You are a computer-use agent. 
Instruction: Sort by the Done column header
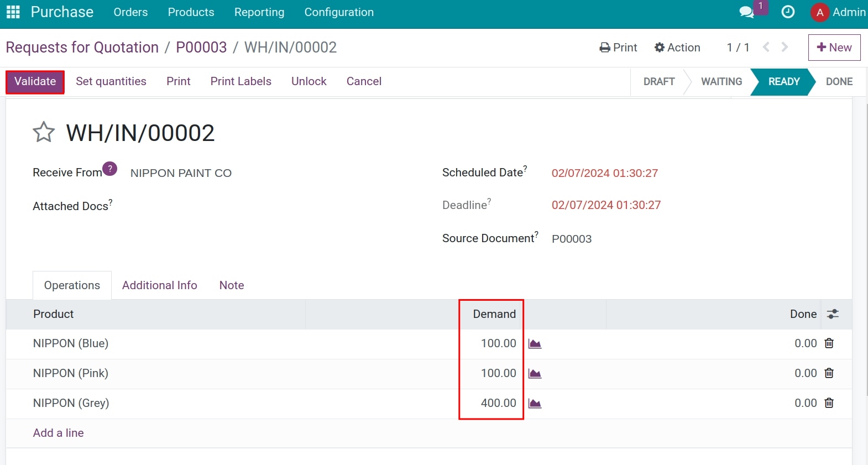point(803,314)
